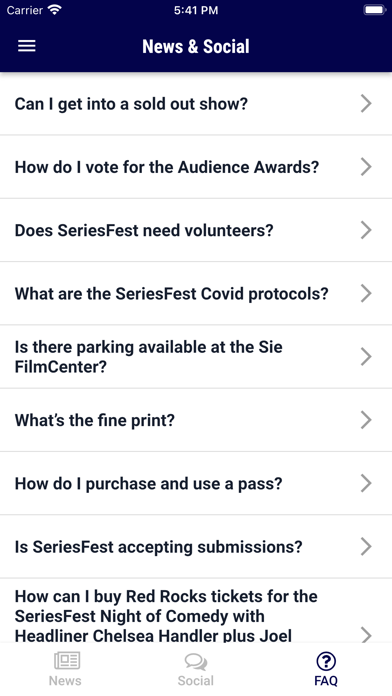Tap the FAQ question mark icon
Viewport: 392px width, 696px height.
click(x=326, y=661)
